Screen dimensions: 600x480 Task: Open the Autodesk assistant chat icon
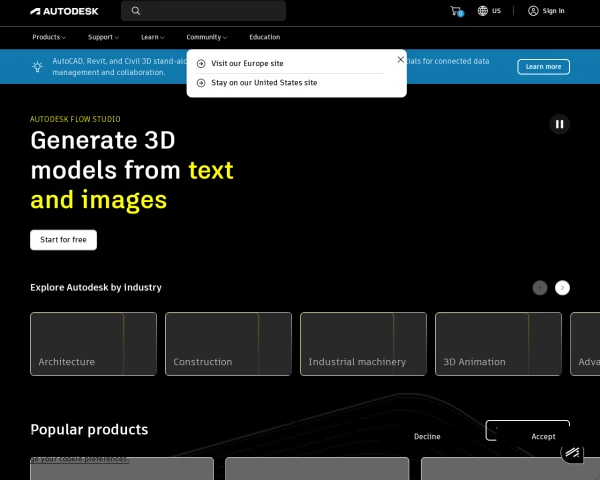[572, 453]
